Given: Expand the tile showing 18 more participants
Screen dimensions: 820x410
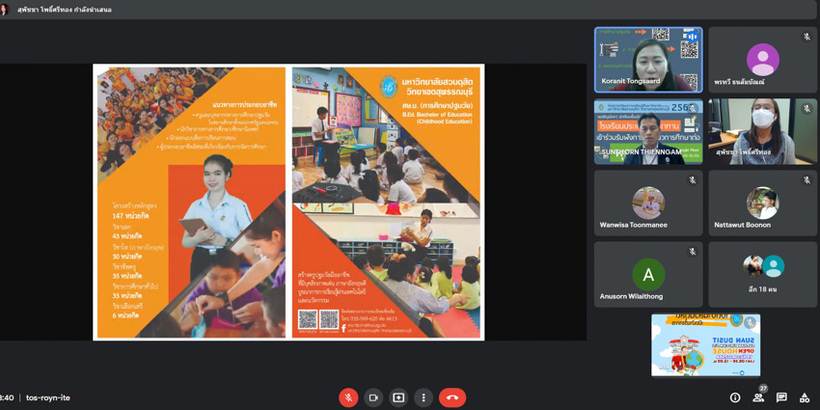Looking at the screenshot, I should point(762,274).
